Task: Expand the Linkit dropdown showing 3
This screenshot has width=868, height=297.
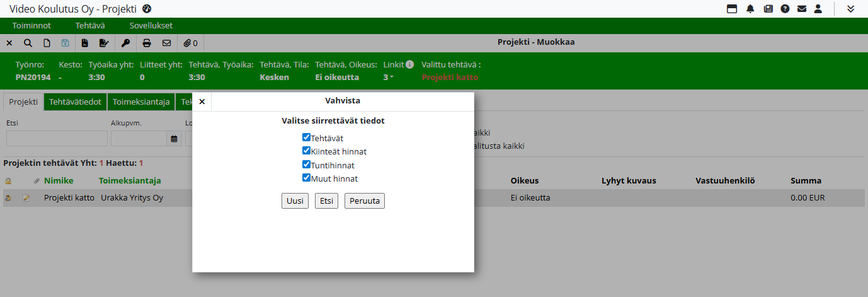Action: (388, 78)
